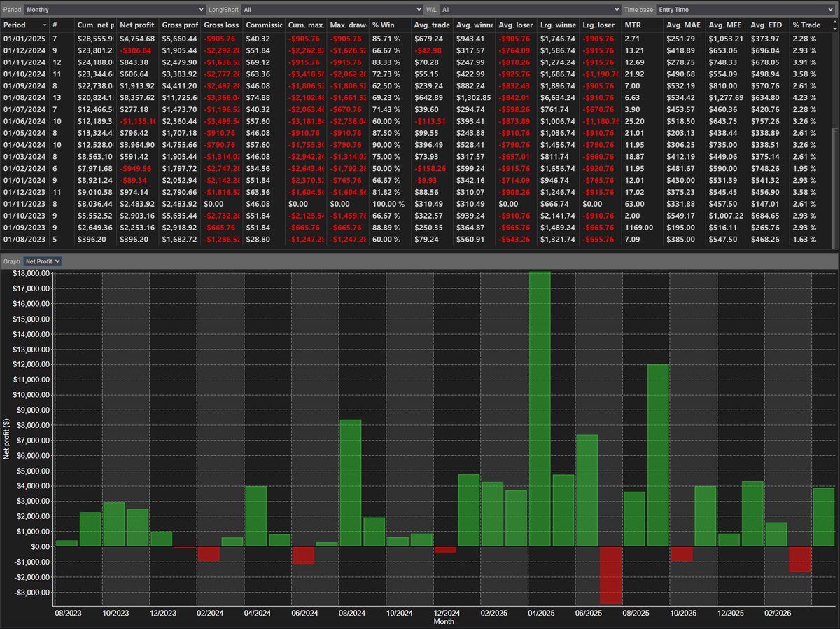Viewport: 840px width, 629px height.
Task: Sort the table by % Win column
Action: pyautogui.click(x=384, y=25)
